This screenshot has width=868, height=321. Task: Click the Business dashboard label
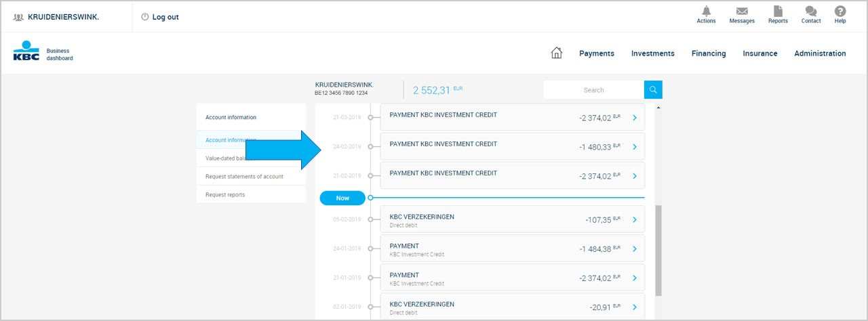[60, 55]
